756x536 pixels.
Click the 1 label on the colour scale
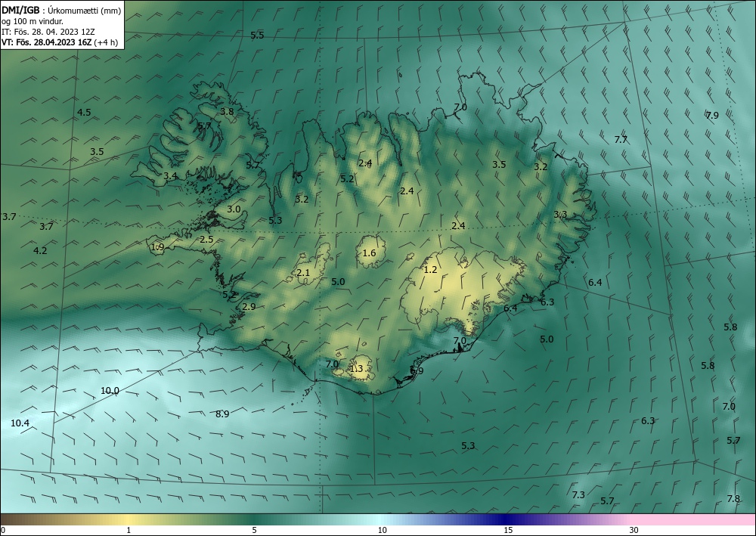129,530
